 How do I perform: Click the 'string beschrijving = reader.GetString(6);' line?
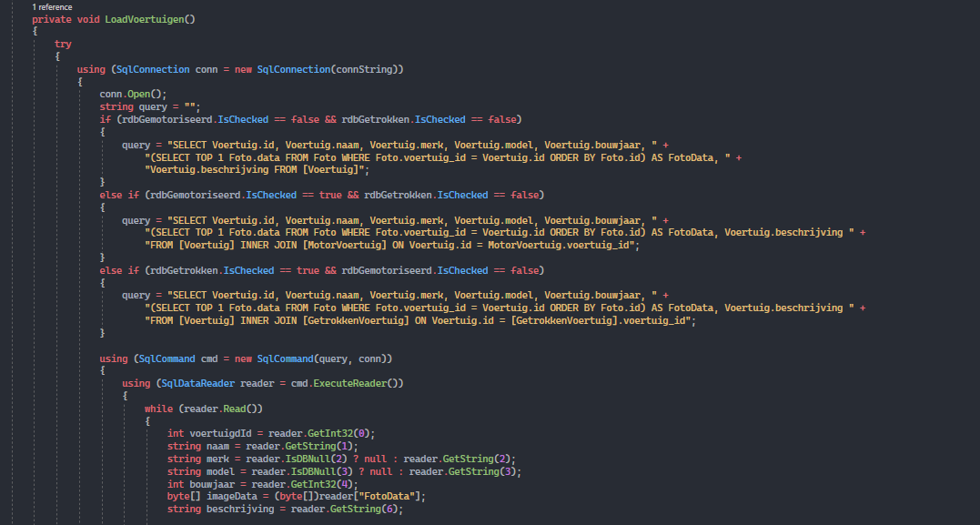coord(286,510)
